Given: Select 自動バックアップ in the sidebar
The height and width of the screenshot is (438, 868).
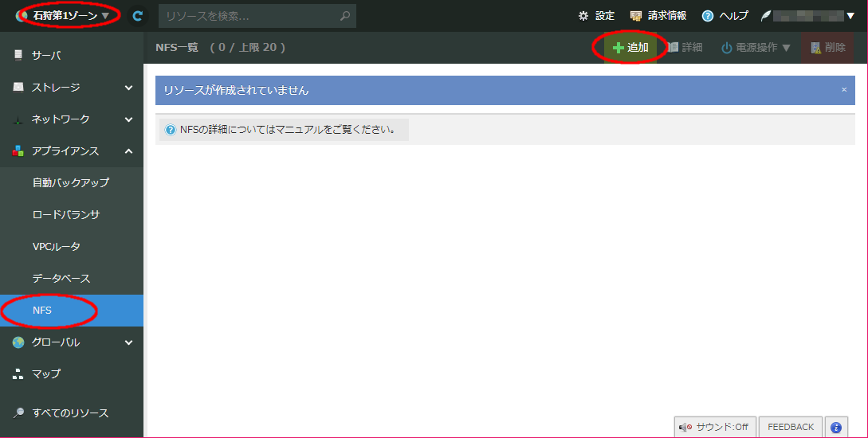Looking at the screenshot, I should point(71,182).
